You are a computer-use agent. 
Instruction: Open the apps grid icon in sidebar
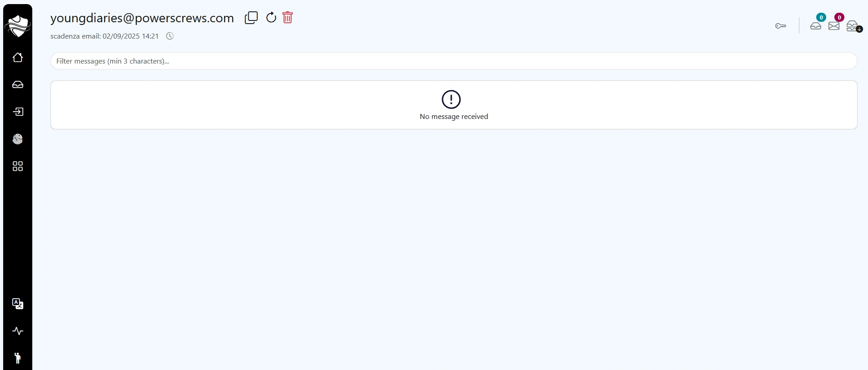[x=18, y=166]
